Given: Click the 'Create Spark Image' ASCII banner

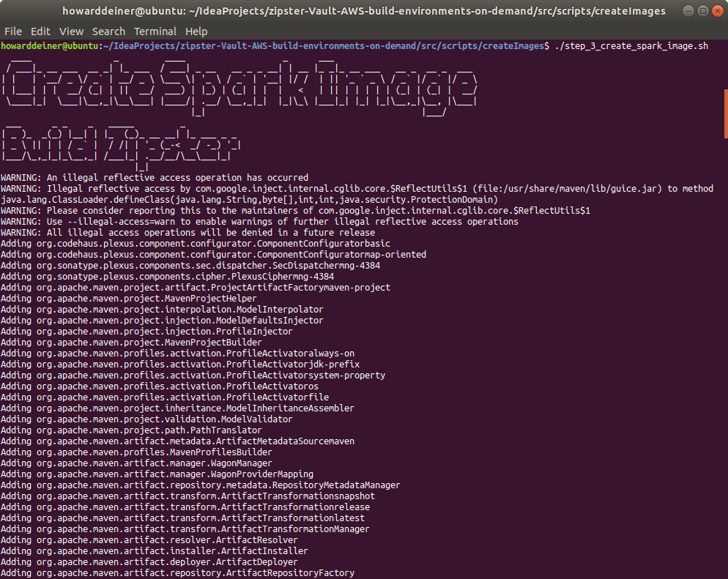Looking at the screenshot, I should (239, 87).
